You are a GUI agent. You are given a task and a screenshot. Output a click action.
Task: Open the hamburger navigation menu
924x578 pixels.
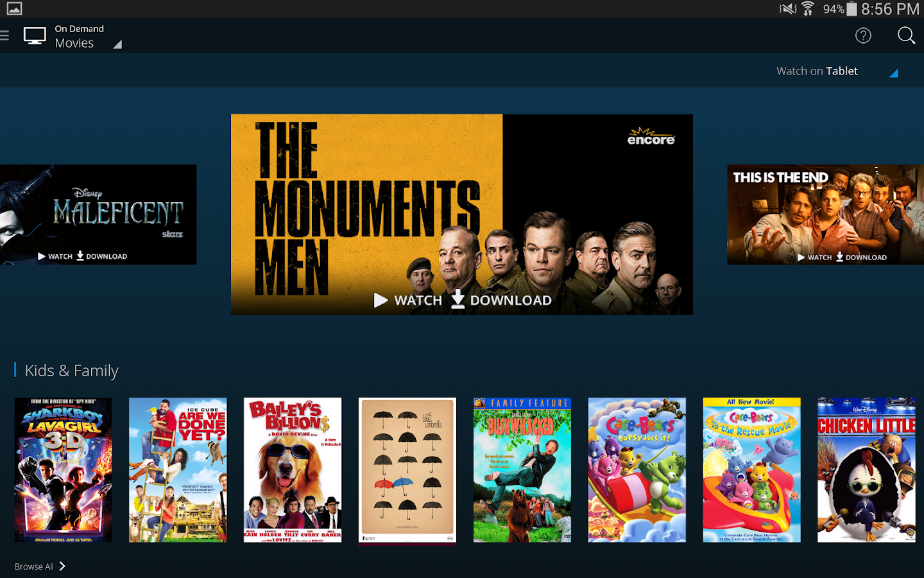click(x=4, y=36)
